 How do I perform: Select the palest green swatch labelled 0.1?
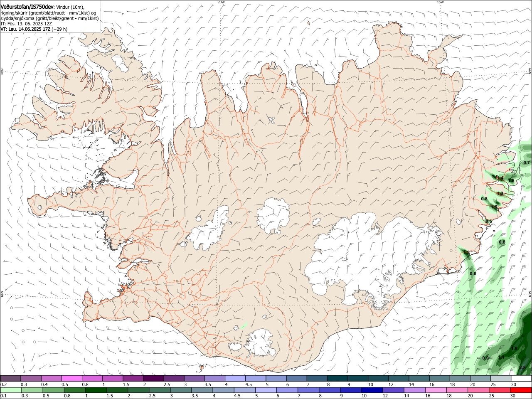10,390
